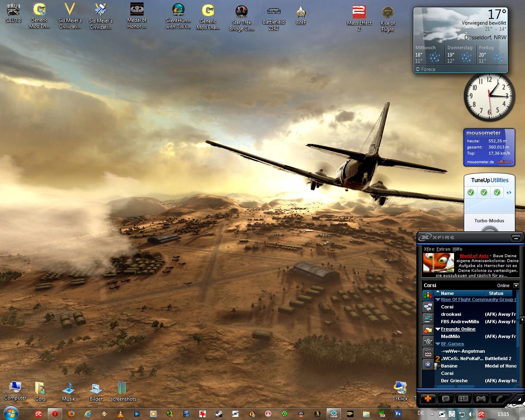Open Xfire voice chat phone button
This screenshot has height=420, width=525.
[499, 398]
